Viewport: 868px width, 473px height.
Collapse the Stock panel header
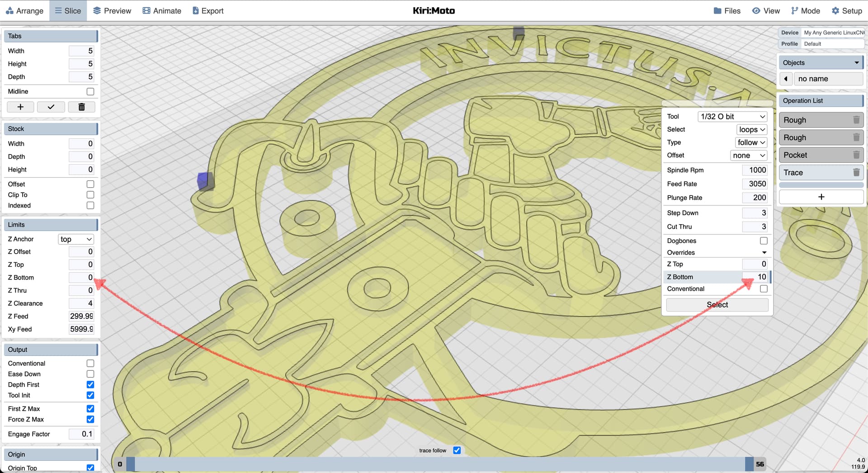51,129
